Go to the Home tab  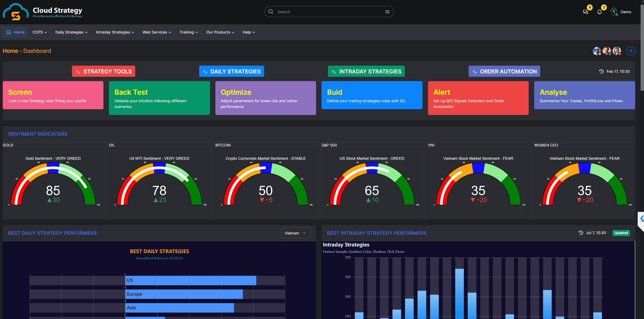[16, 32]
